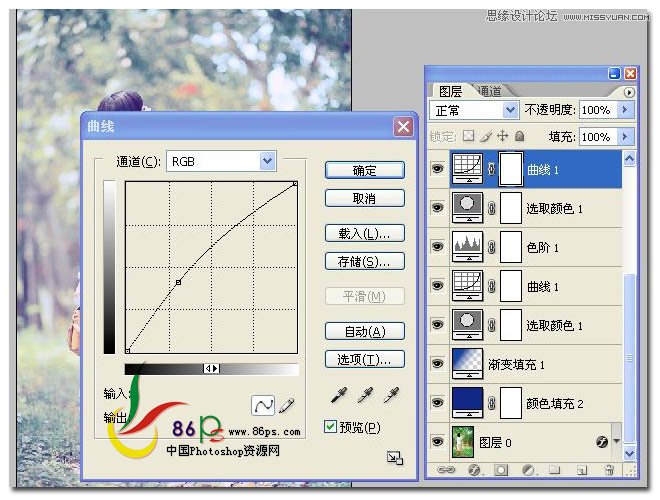660x500 pixels.
Task: Toggle visibility of 图层 0
Action: (438, 441)
